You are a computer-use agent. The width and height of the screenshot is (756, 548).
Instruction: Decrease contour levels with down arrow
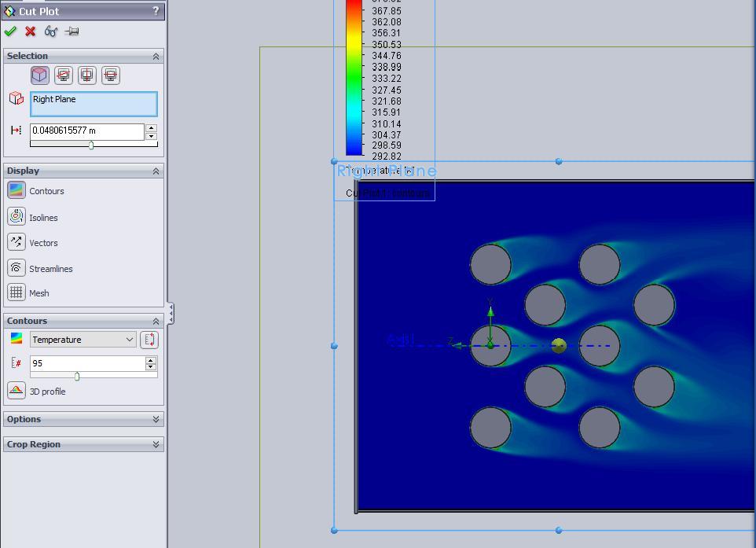(151, 367)
